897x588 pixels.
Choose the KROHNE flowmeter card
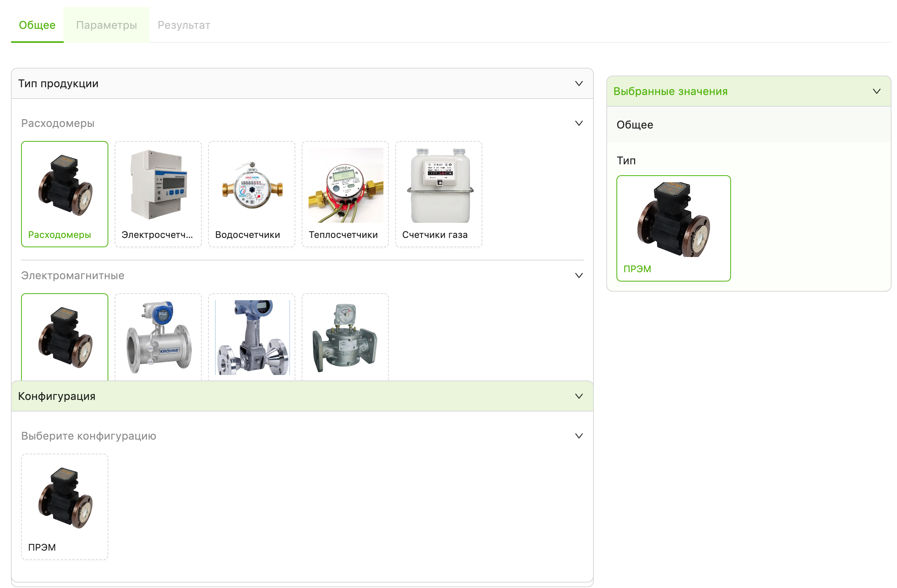tap(158, 337)
